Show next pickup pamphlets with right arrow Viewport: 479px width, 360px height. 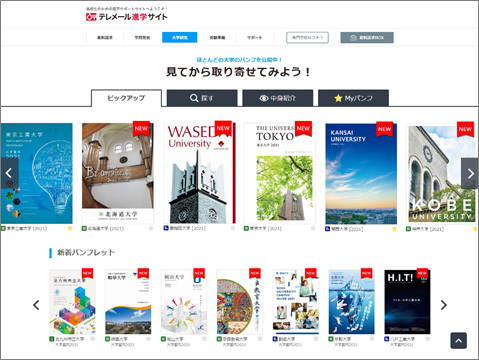tap(470, 173)
